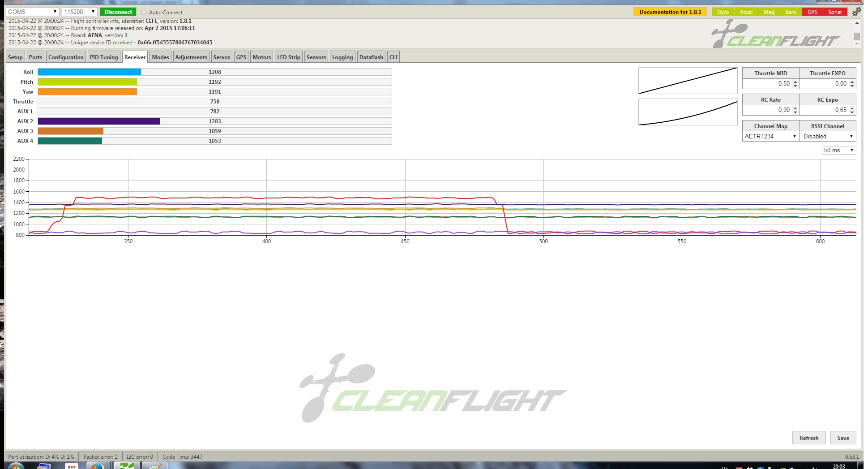868x469 pixels.
Task: Click the Save button
Action: pos(843,438)
